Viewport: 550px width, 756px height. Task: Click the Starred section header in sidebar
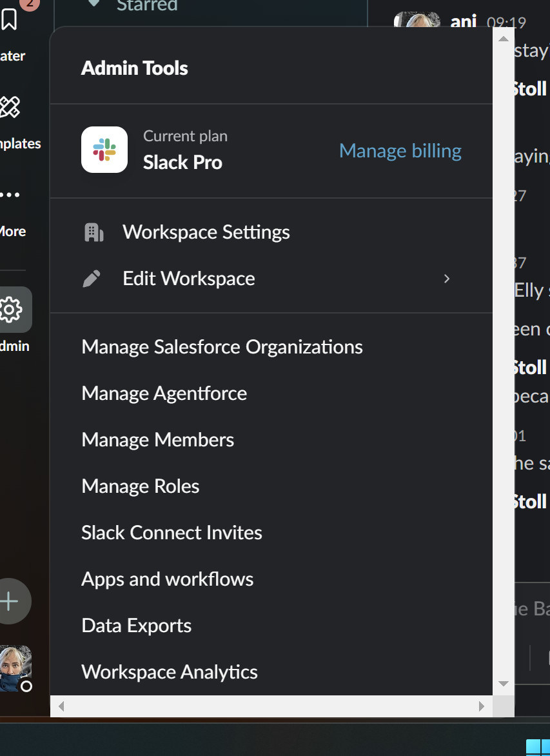coord(147,6)
